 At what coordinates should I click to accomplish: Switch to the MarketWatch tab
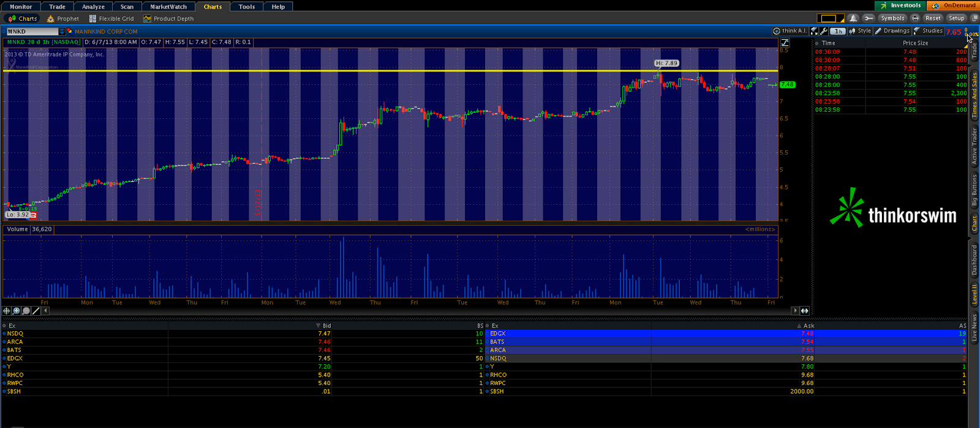[168, 7]
